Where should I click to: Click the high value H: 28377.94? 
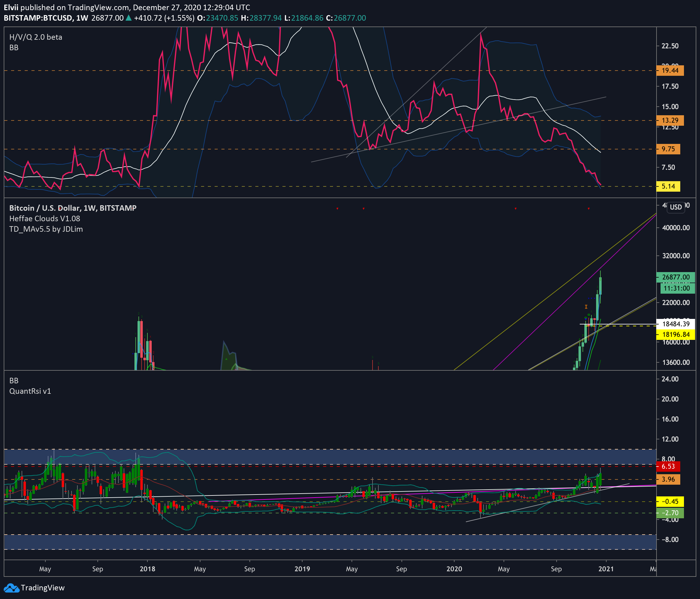coord(261,18)
